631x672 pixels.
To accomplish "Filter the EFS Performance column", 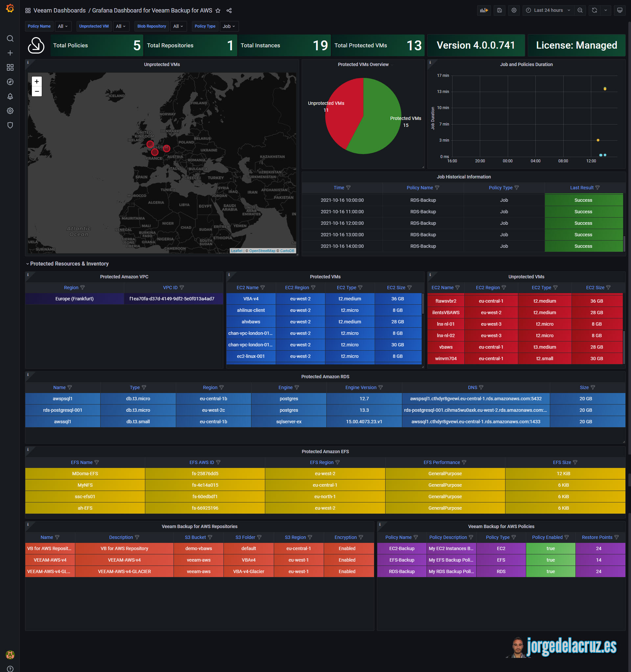I will [464, 462].
